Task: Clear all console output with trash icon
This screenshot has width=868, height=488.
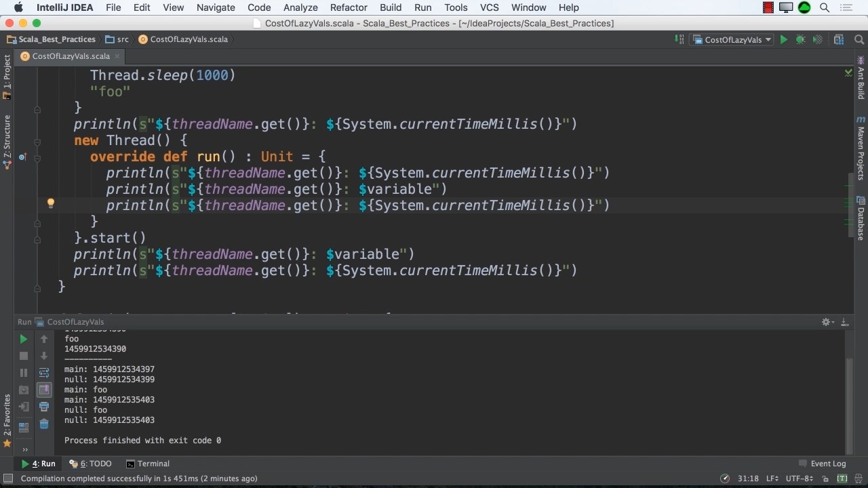Action: point(44,424)
